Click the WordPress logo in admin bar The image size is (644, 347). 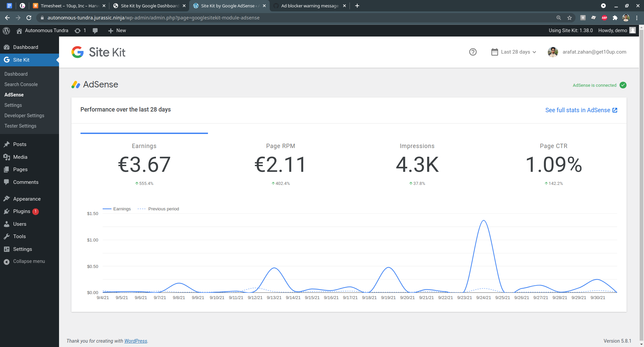[6, 30]
